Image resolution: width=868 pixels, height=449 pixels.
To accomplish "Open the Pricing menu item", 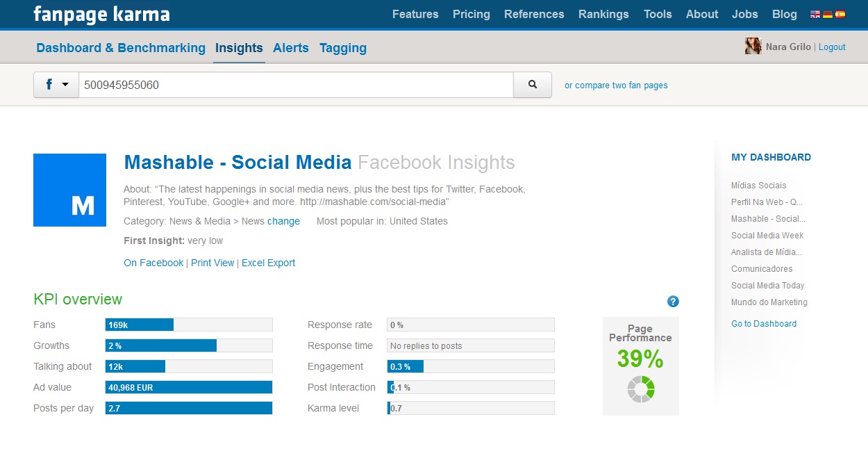I will [471, 14].
